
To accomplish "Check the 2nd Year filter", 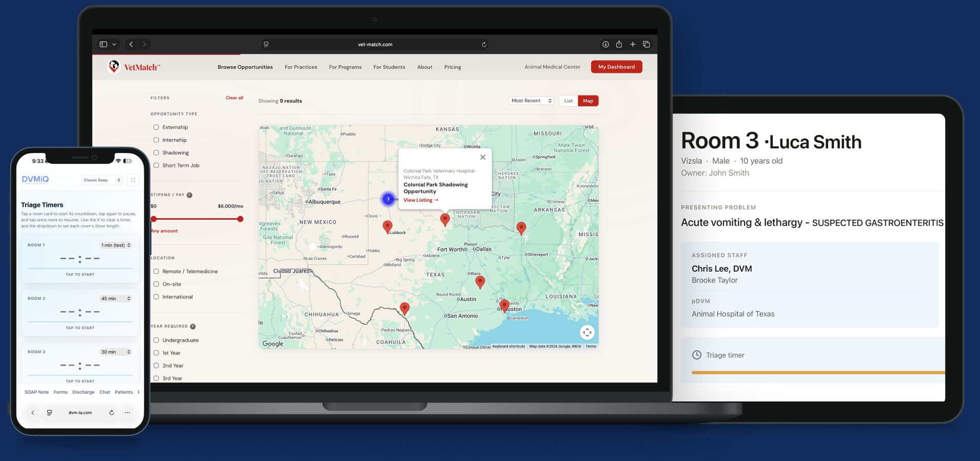I will click(x=156, y=366).
